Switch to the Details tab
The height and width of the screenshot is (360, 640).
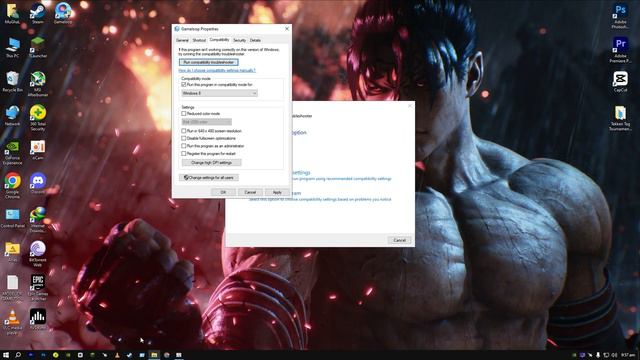point(255,40)
